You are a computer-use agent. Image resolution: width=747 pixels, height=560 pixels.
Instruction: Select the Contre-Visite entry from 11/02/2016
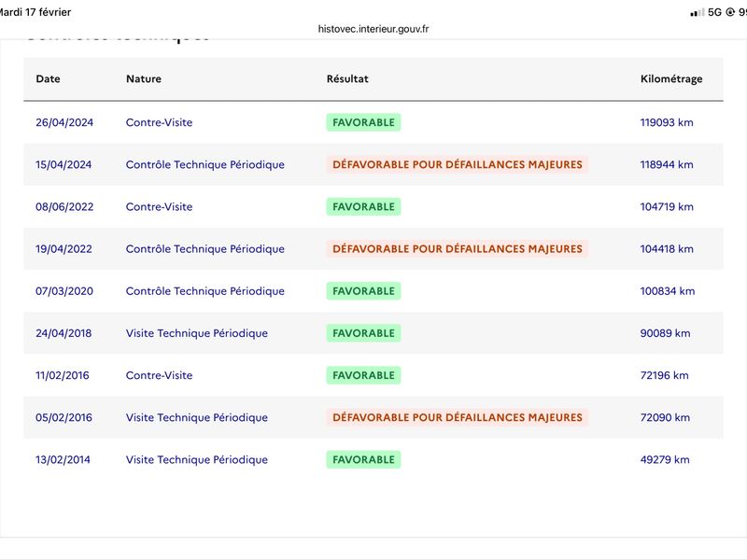coord(159,375)
